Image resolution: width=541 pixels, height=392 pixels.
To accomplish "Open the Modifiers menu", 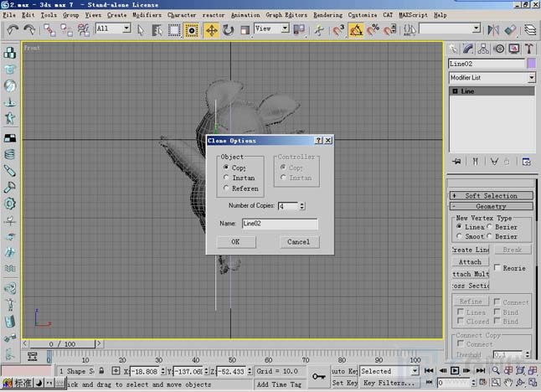I will click(x=147, y=15).
